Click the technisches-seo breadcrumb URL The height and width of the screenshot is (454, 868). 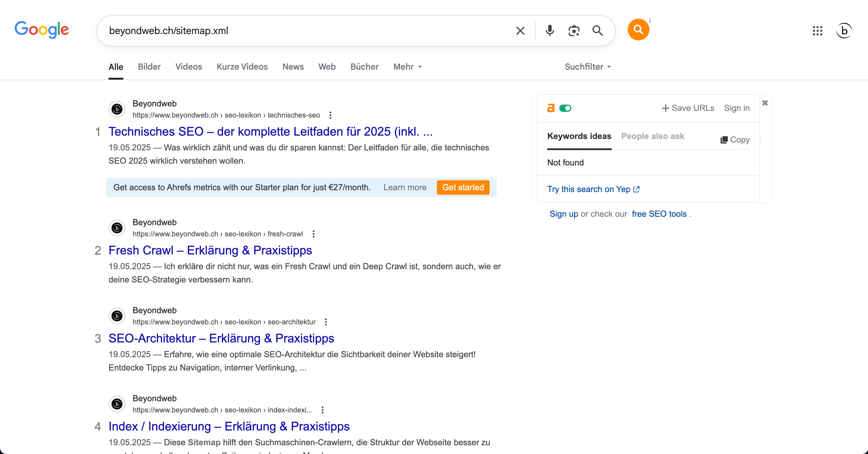tap(226, 115)
